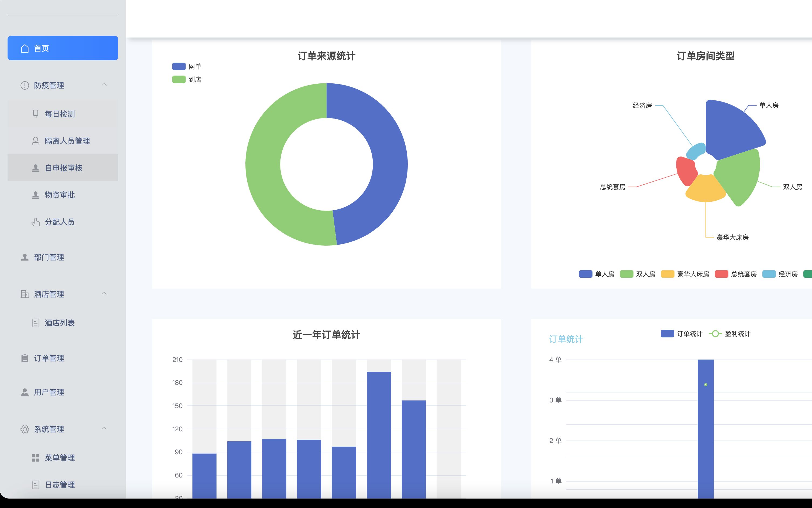Click the 隔离人员管理 person icon
The image size is (812, 508).
[36, 141]
